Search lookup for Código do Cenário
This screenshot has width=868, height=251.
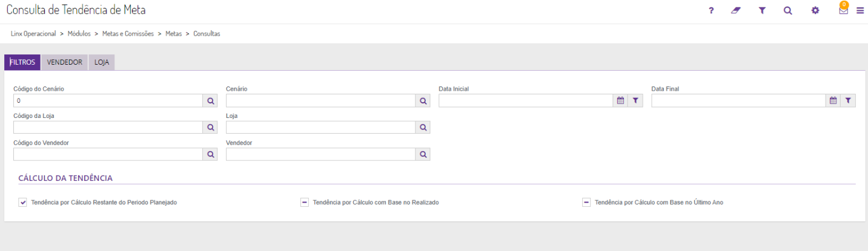211,101
